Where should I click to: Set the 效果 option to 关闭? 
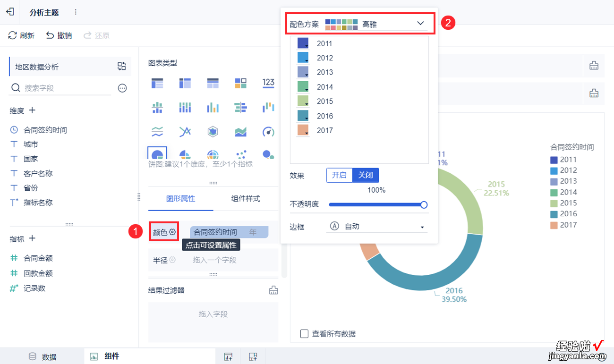(x=366, y=175)
